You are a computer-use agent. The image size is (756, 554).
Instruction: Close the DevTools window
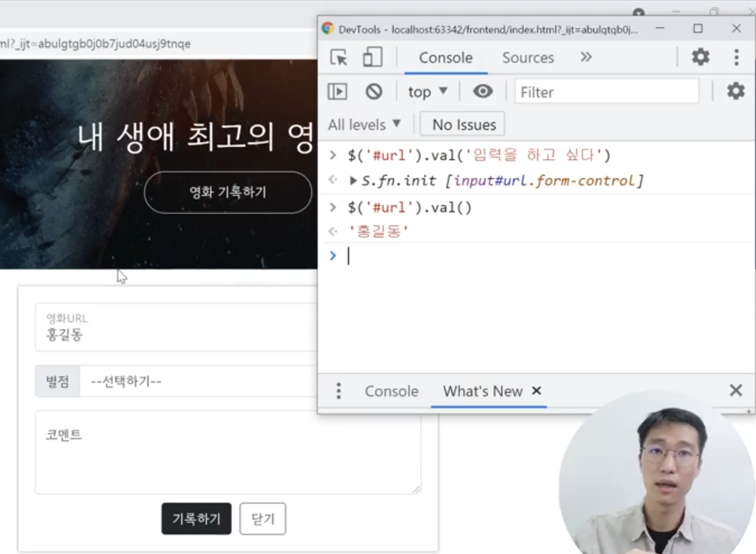point(736,28)
